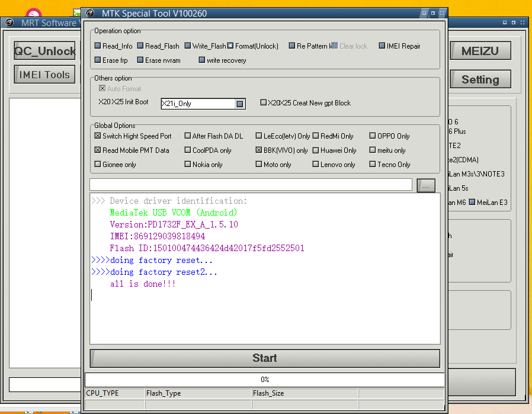Screen dimensions: 532x414
Task: Click the MRT Software window icon
Action: 9,23
